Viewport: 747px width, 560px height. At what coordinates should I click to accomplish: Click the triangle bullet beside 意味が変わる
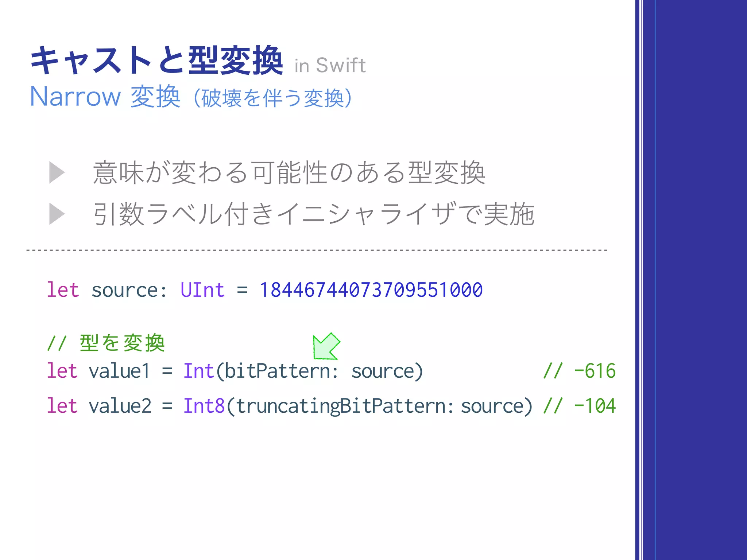click(x=57, y=172)
